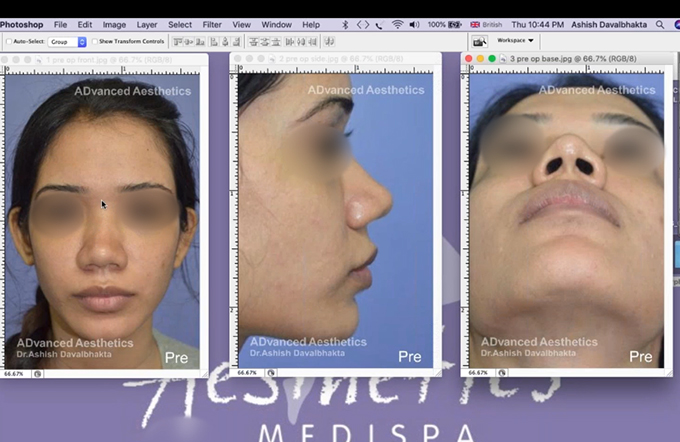Open the Layer menu

[147, 25]
